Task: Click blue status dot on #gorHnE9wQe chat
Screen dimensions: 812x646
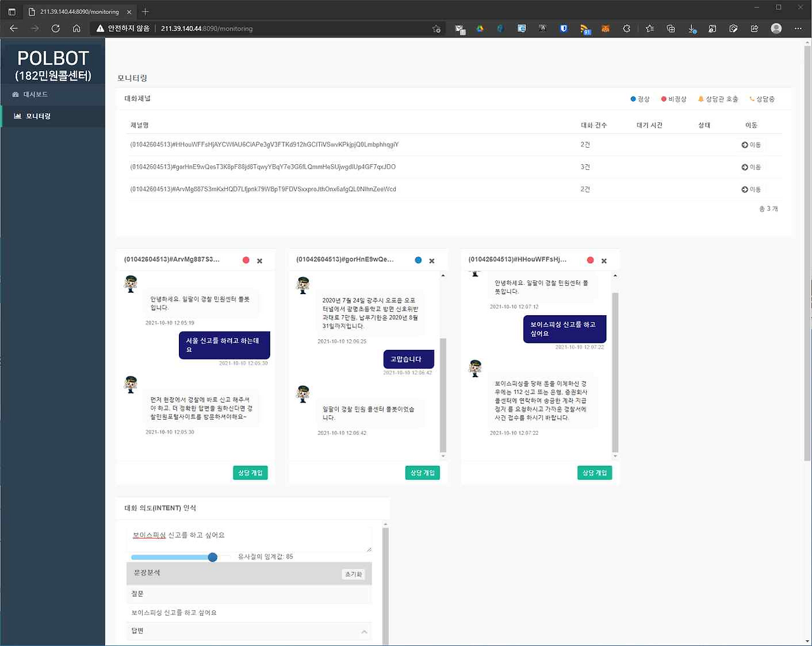Action: click(418, 260)
